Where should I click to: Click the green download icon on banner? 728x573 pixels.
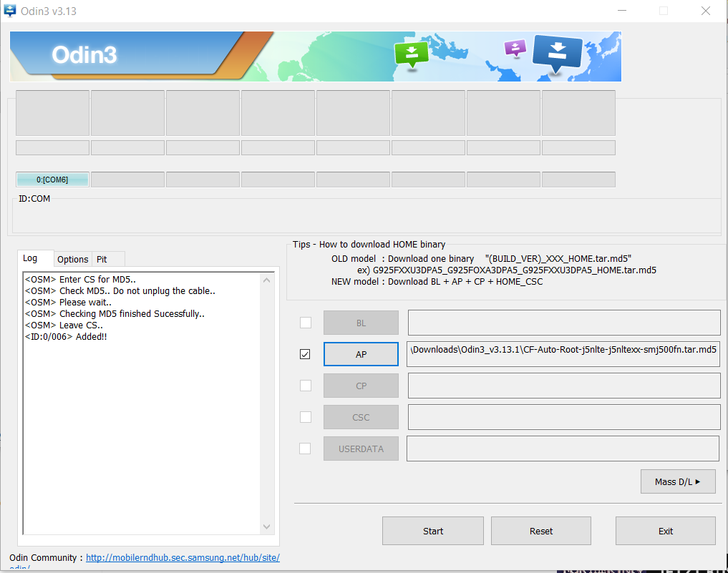(412, 55)
